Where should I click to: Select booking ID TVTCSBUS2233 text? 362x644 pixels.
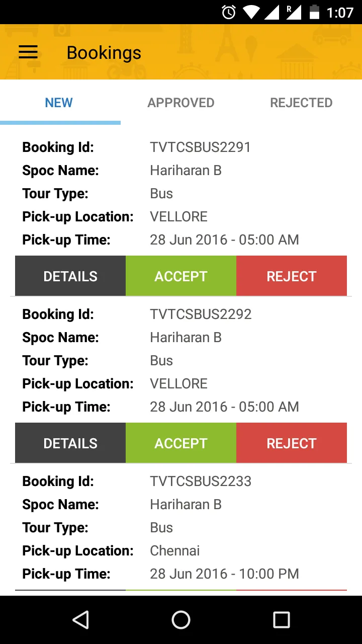[201, 481]
